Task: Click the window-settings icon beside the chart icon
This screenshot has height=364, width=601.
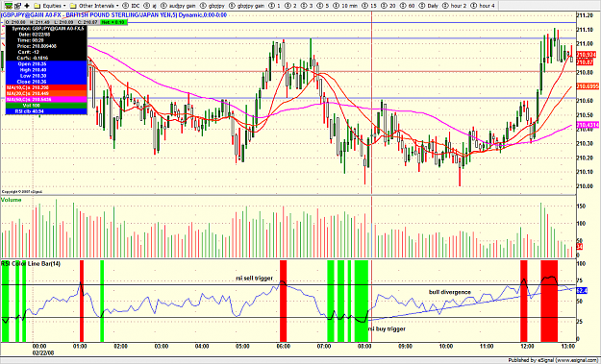Action: pyautogui.click(x=17, y=6)
